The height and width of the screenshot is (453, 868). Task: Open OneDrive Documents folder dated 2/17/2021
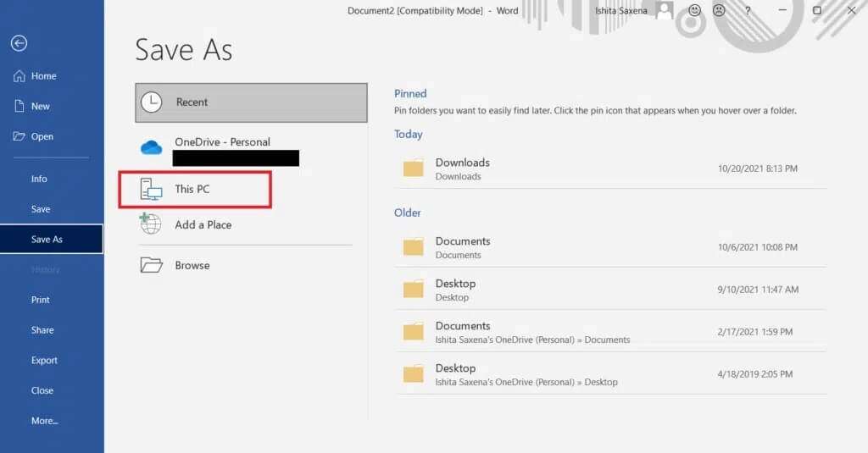(x=610, y=332)
